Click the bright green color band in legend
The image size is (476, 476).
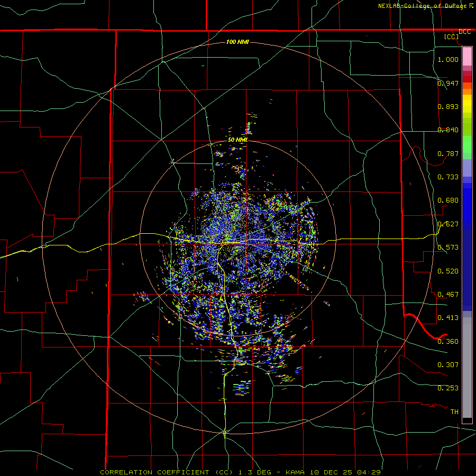click(x=467, y=144)
